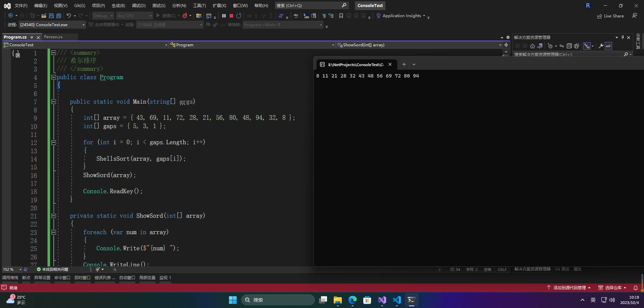Close the console terminal tab

390,64
